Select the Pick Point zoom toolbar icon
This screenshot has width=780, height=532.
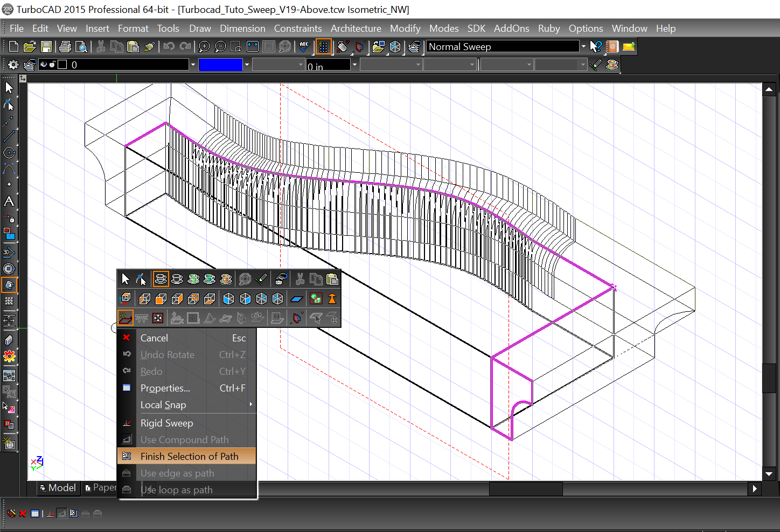click(235, 46)
